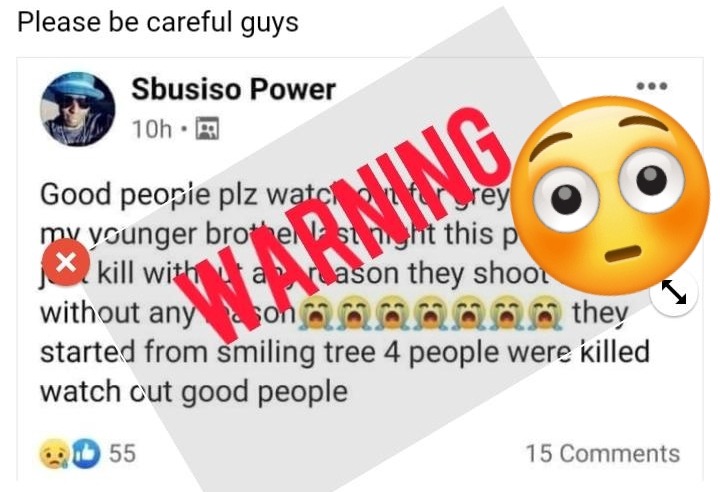Click the blue thumbs-up like icon
The width and height of the screenshot is (720, 492).
85,453
